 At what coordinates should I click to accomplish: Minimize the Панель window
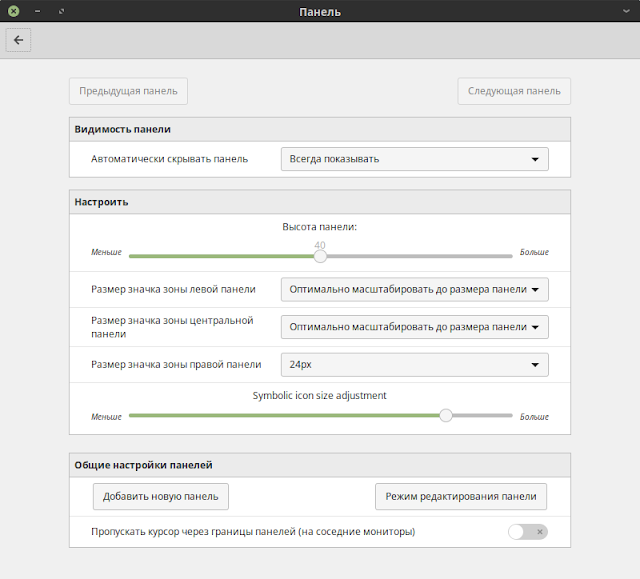[38, 11]
